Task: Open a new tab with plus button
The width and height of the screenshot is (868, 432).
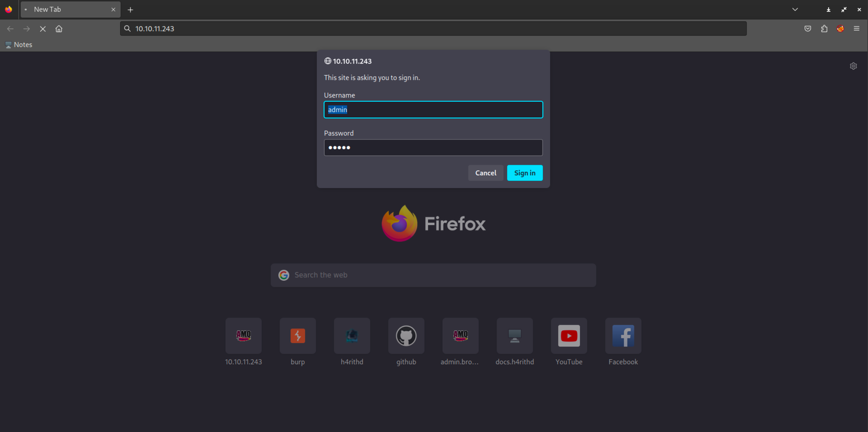Action: coord(130,10)
